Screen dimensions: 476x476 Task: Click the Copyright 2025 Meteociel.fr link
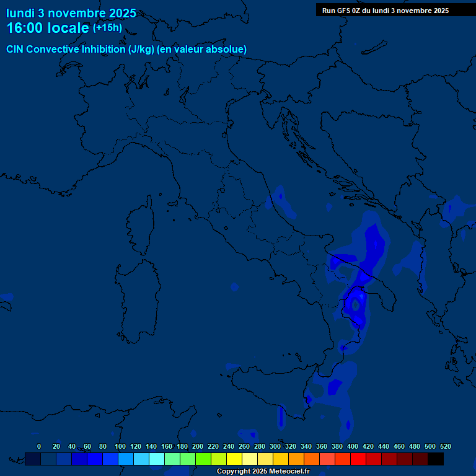click(262, 472)
